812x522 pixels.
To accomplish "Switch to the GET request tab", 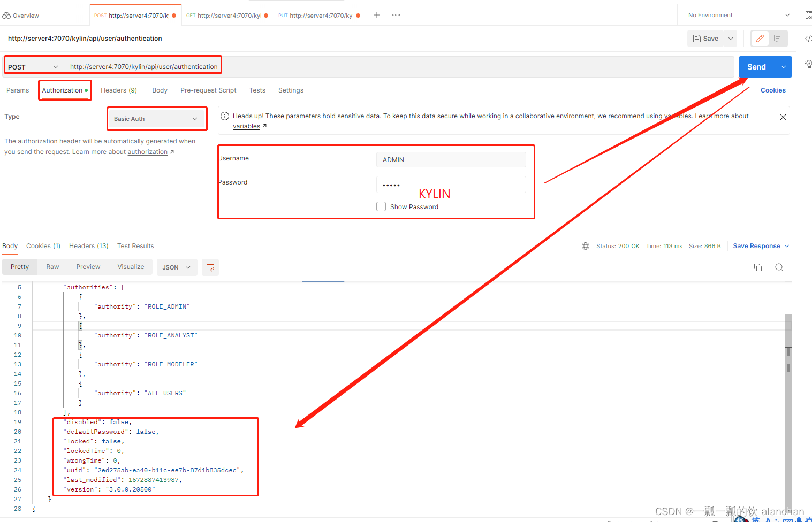I will (x=227, y=16).
